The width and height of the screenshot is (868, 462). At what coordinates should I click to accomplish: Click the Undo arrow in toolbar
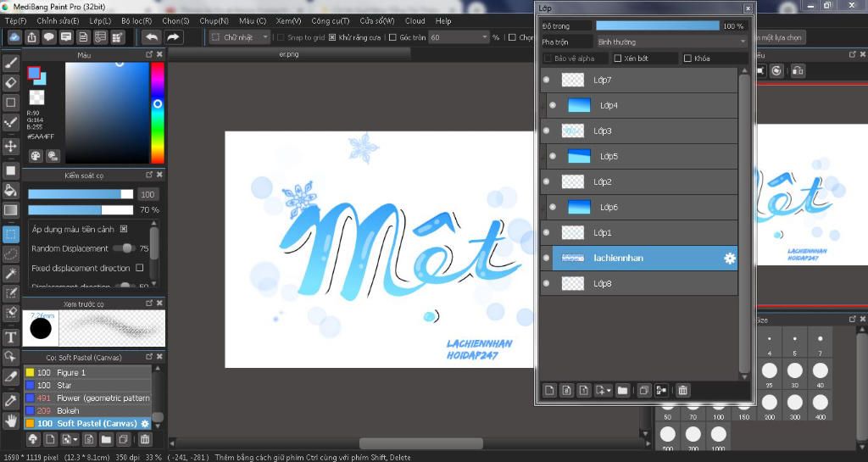(152, 37)
